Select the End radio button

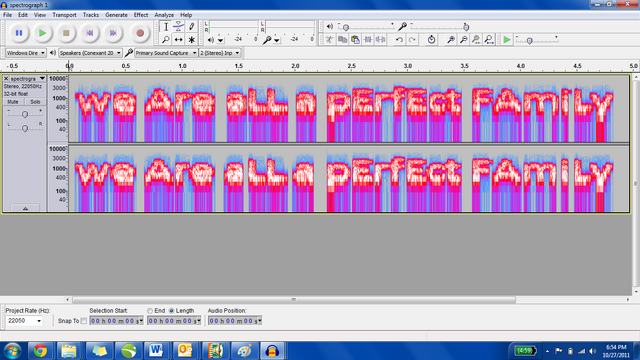click(x=150, y=311)
